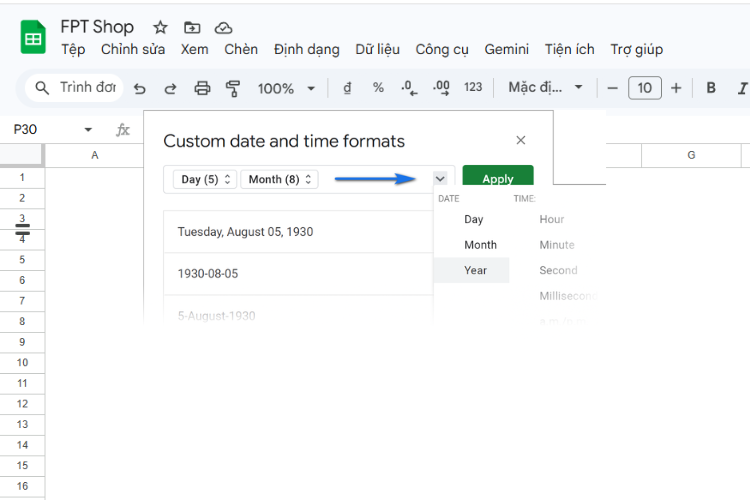Open the Xem menu
This screenshot has height=500, width=750.
(194, 49)
